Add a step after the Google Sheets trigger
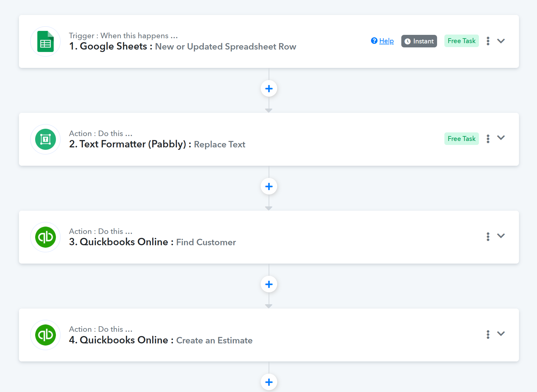 coord(269,89)
